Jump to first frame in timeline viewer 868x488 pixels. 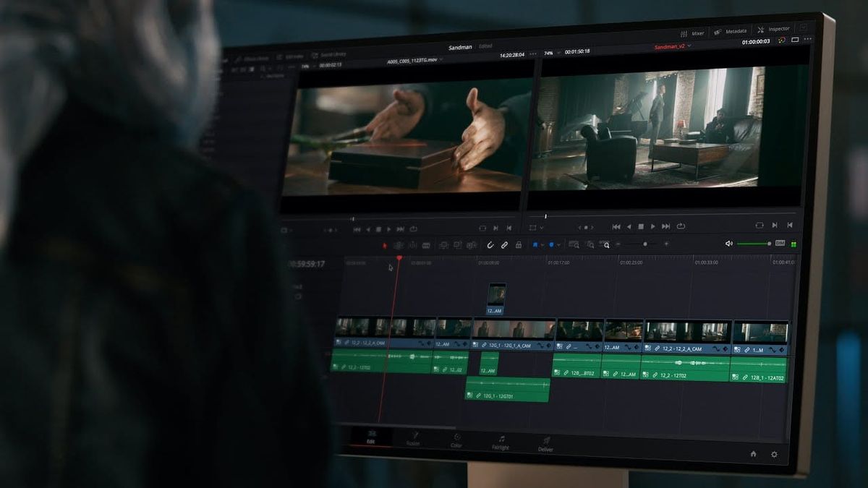(616, 226)
